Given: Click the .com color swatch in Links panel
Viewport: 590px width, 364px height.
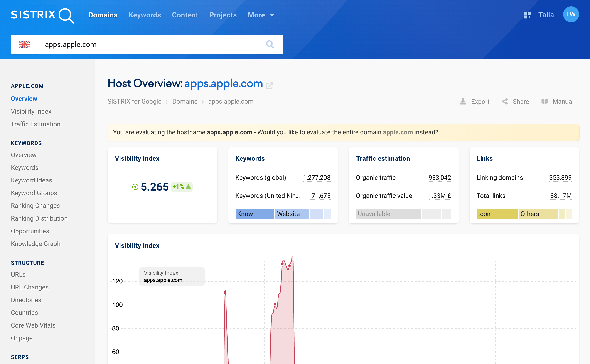Looking at the screenshot, I should (x=497, y=213).
